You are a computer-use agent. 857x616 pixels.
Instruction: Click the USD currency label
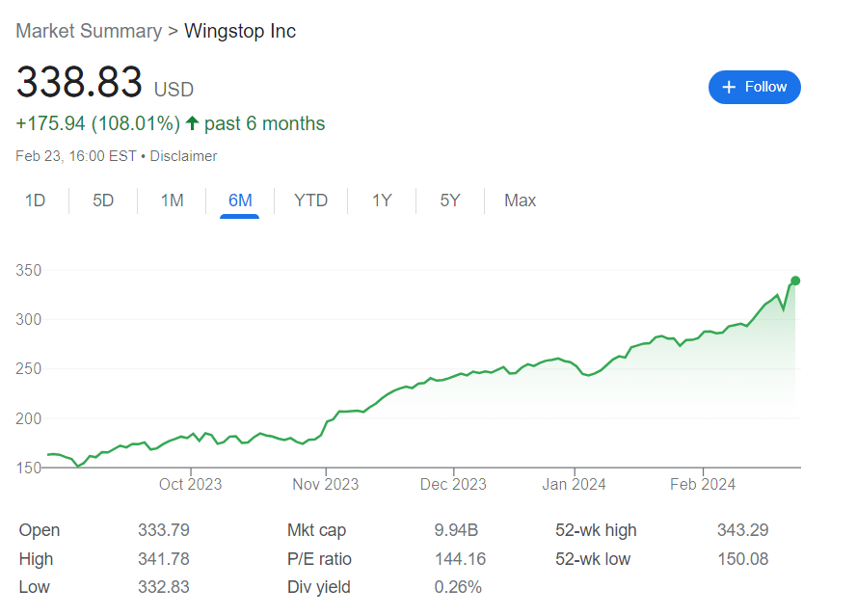click(x=174, y=89)
